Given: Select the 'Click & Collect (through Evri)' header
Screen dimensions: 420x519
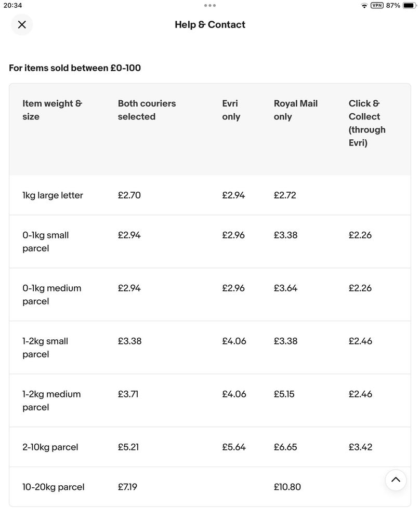Looking at the screenshot, I should click(367, 123).
